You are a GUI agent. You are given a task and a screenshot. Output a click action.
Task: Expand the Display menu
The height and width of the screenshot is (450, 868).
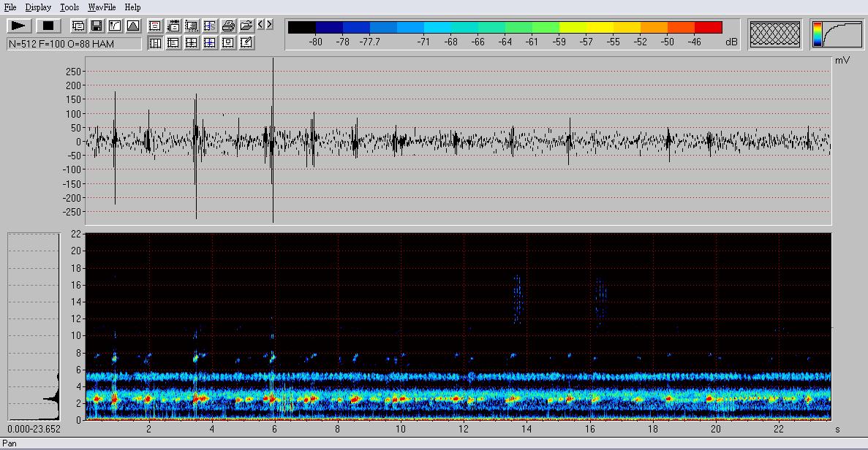click(38, 7)
